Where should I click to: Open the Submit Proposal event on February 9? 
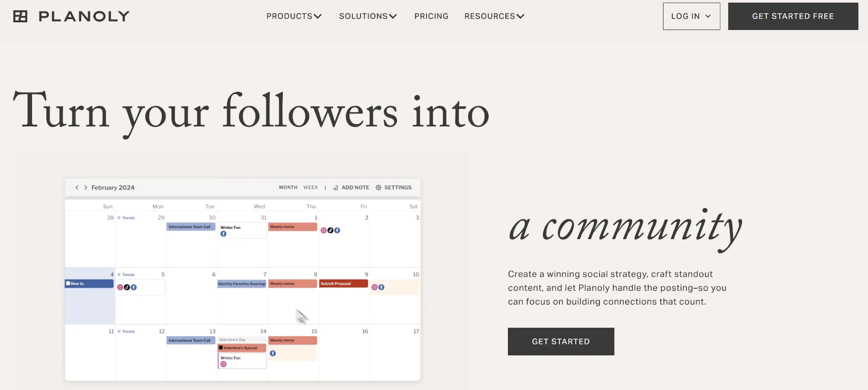pos(343,283)
